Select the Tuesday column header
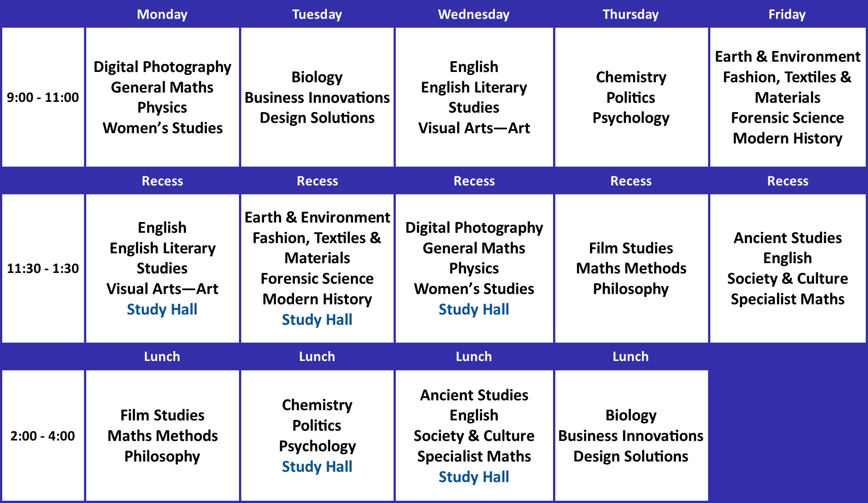The height and width of the screenshot is (503, 868). pos(317,14)
